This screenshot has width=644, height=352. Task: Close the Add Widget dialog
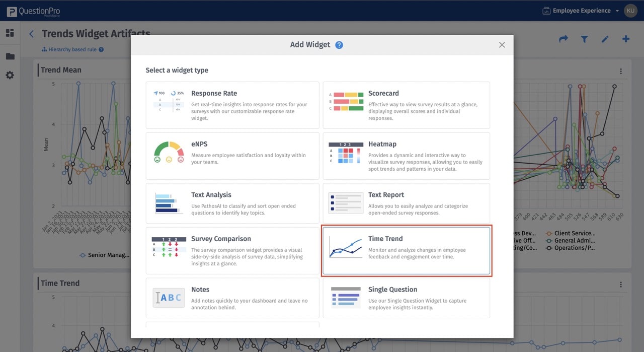click(x=502, y=45)
